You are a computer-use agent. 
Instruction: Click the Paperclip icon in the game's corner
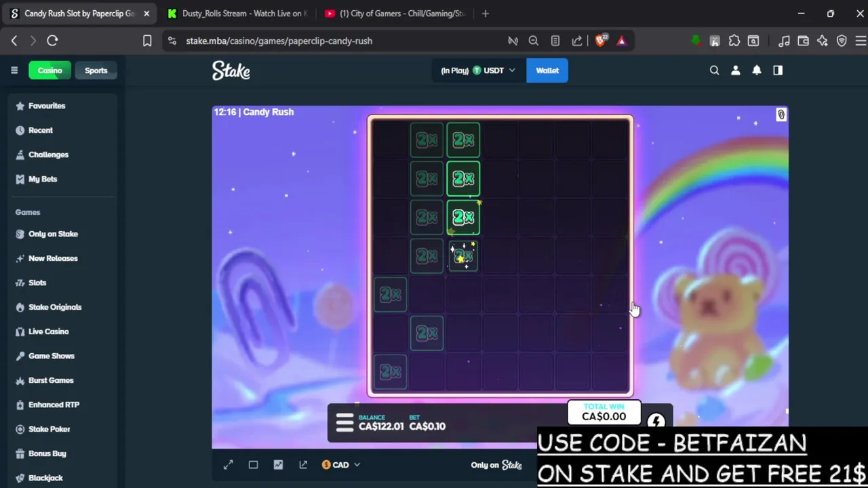(781, 115)
